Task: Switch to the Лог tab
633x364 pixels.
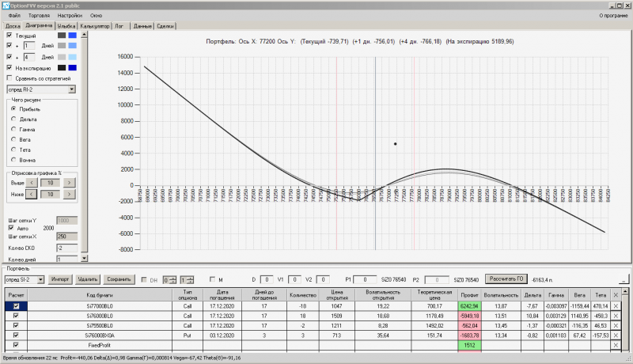Action: point(119,26)
